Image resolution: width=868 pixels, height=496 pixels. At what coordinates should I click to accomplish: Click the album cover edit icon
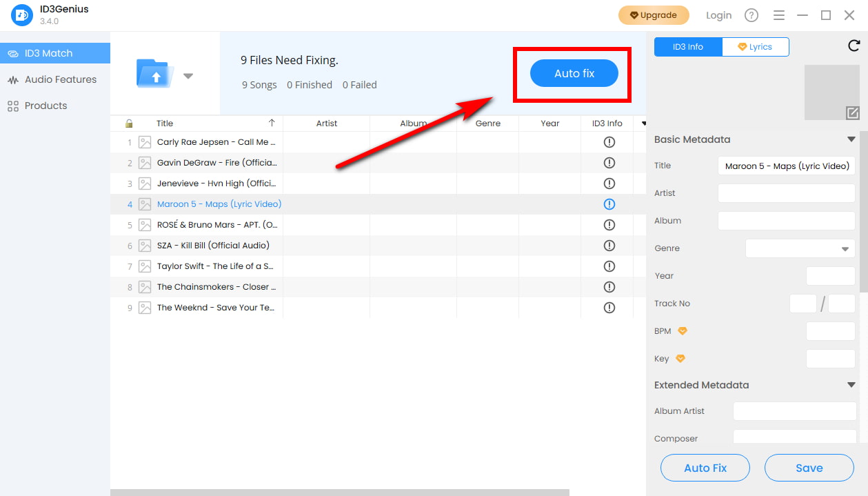coord(852,113)
